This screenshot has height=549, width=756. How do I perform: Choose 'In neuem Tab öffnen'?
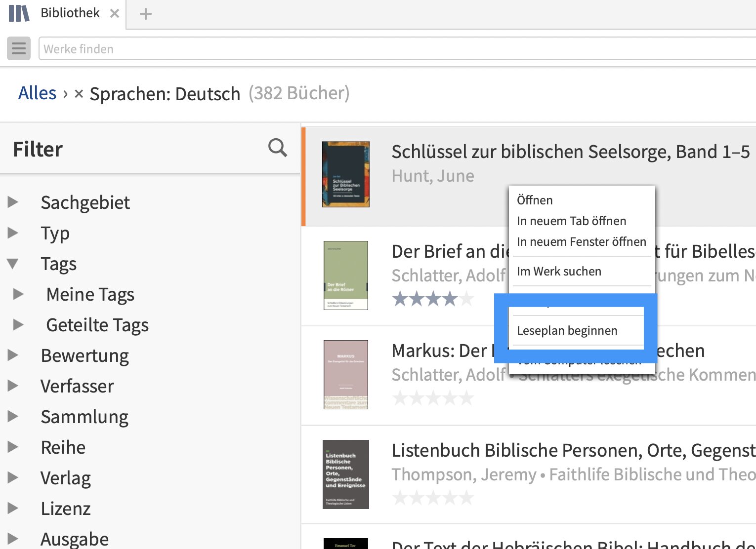582,221
